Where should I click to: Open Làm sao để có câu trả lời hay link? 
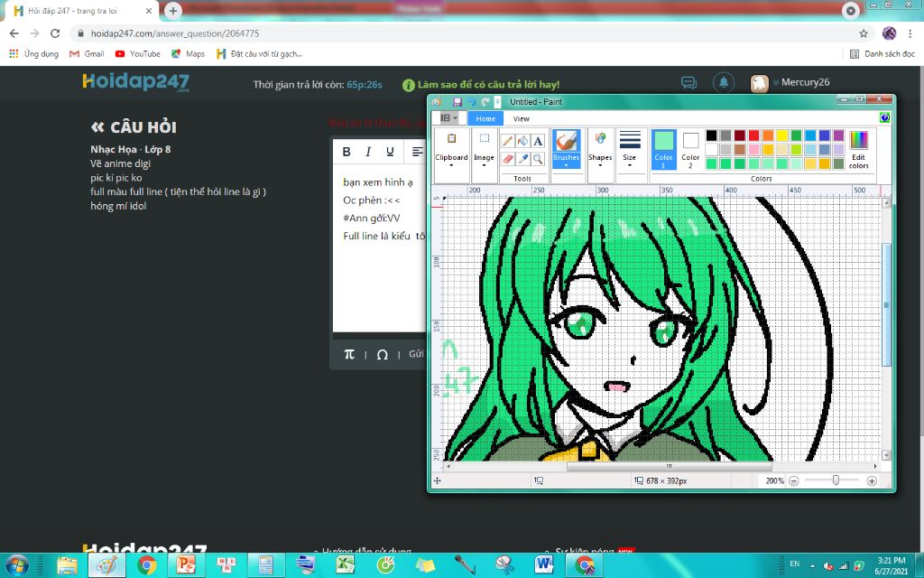tap(481, 85)
